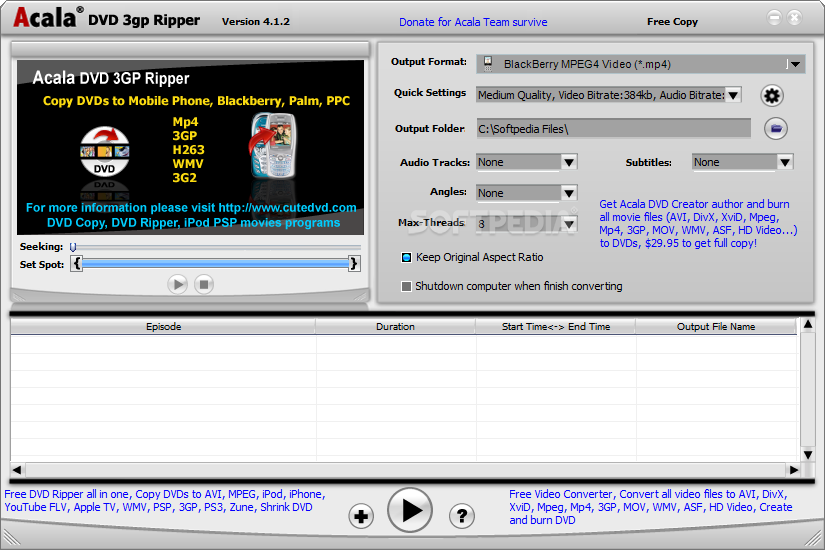Click list scrollbar up arrow
825x550 pixels.
pos(808,325)
